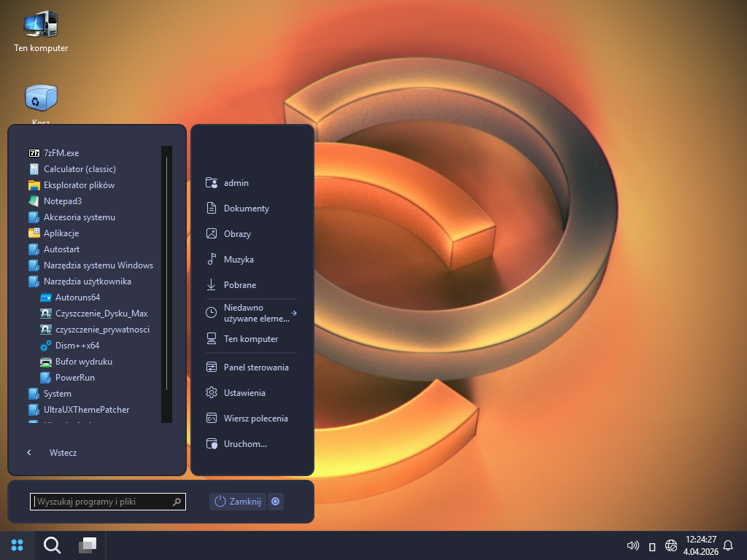Open Task View on the taskbar

tap(88, 545)
